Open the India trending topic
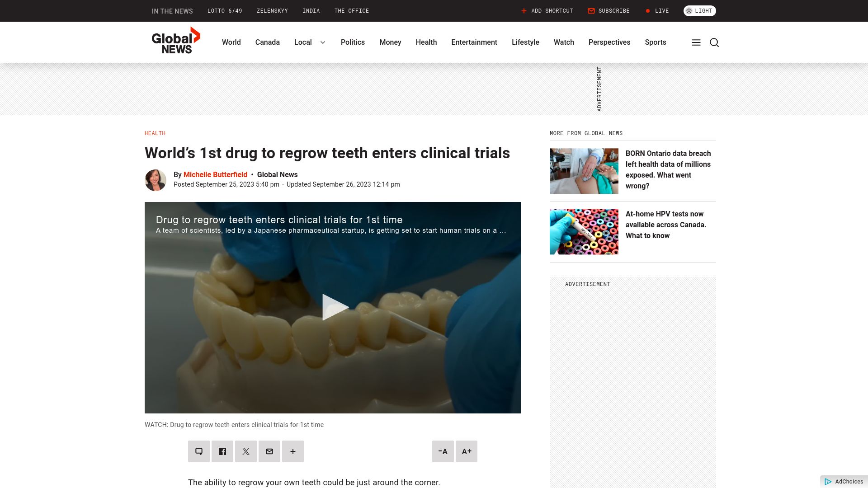Viewport: 868px width, 488px height. pyautogui.click(x=311, y=11)
